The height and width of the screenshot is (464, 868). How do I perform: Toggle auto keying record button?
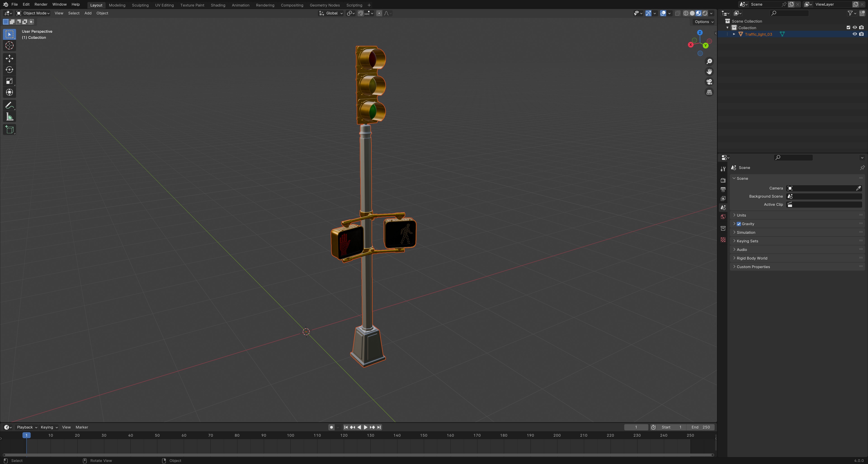331,427
